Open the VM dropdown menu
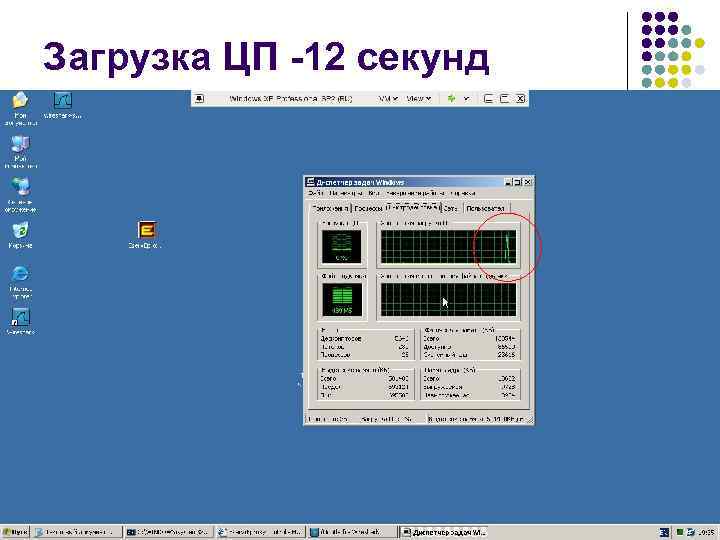This screenshot has width=720, height=540. tap(388, 98)
